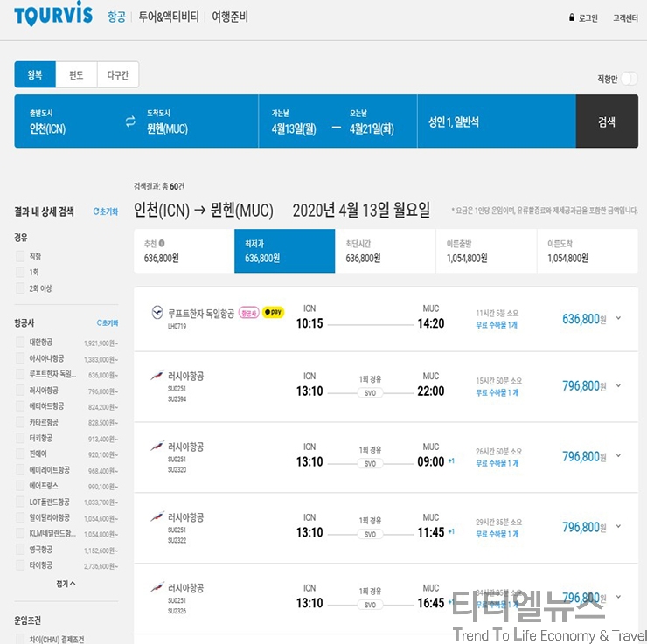The image size is (647, 644).
Task: Check the 알이탈리아항공 airline filter
Action: 20,517
